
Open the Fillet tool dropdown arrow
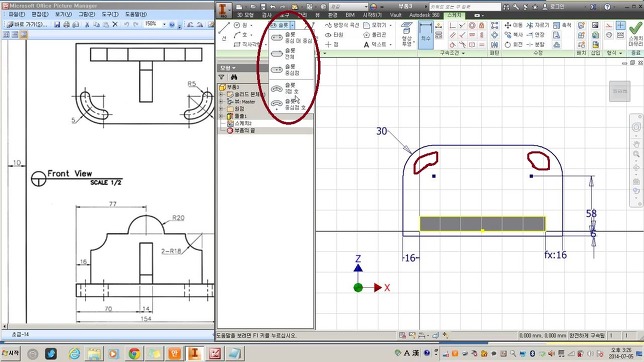click(x=390, y=25)
